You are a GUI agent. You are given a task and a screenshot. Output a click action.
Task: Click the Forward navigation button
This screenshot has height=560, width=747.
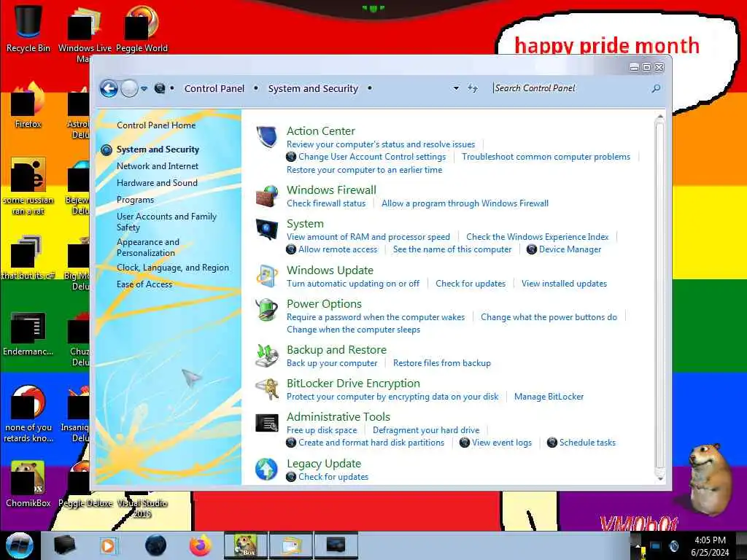(x=129, y=88)
